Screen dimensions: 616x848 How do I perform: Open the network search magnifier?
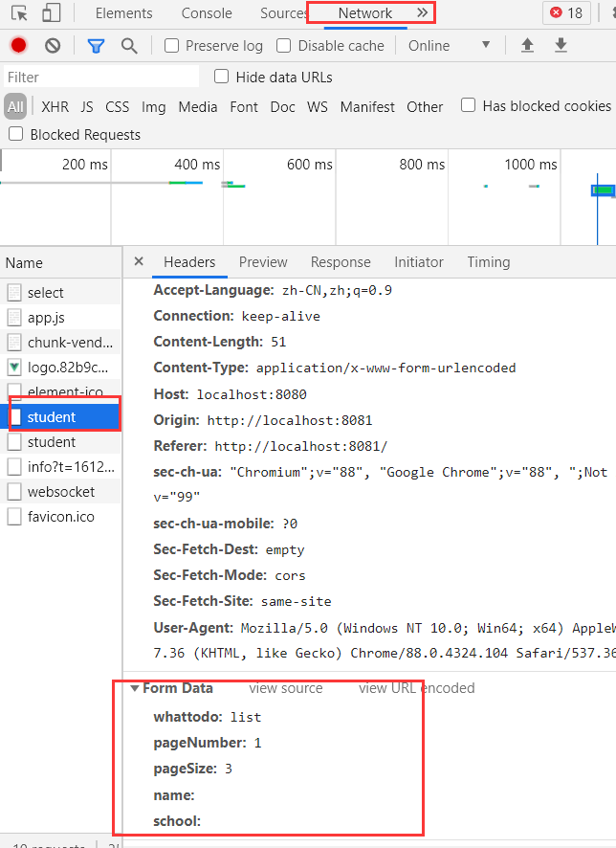(129, 46)
